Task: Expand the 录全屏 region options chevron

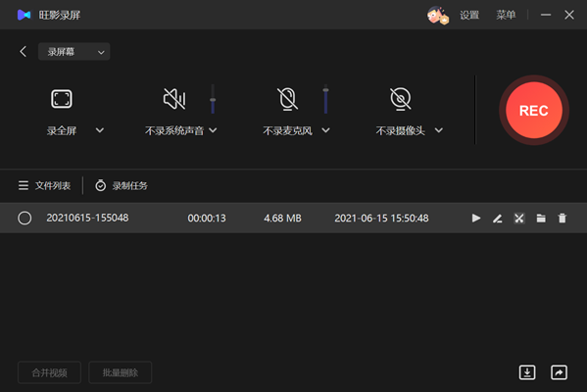Action: 100,130
